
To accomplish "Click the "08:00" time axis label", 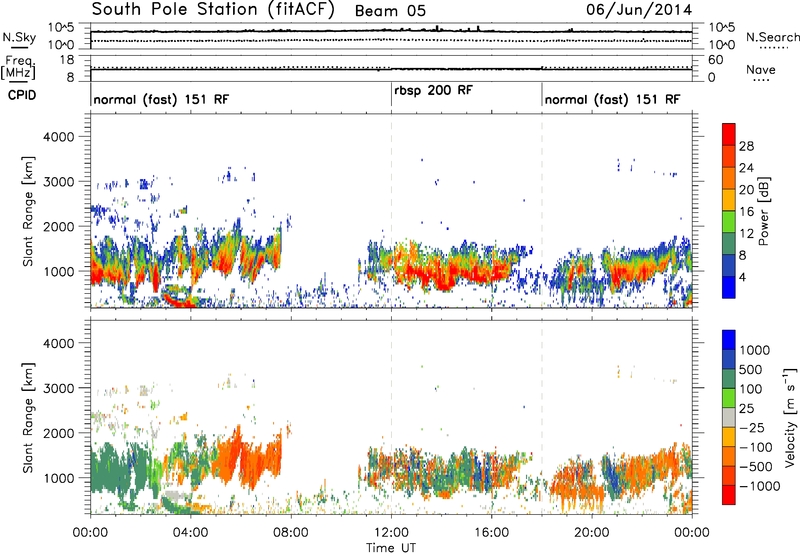I will [291, 533].
